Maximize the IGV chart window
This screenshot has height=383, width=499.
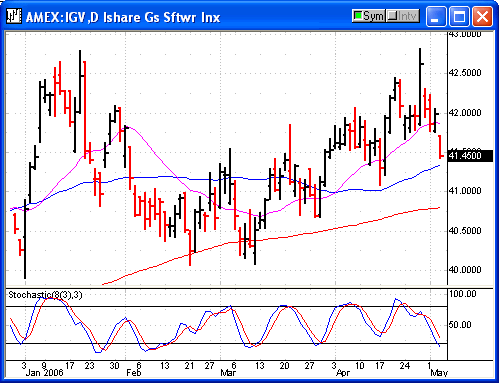point(459,16)
